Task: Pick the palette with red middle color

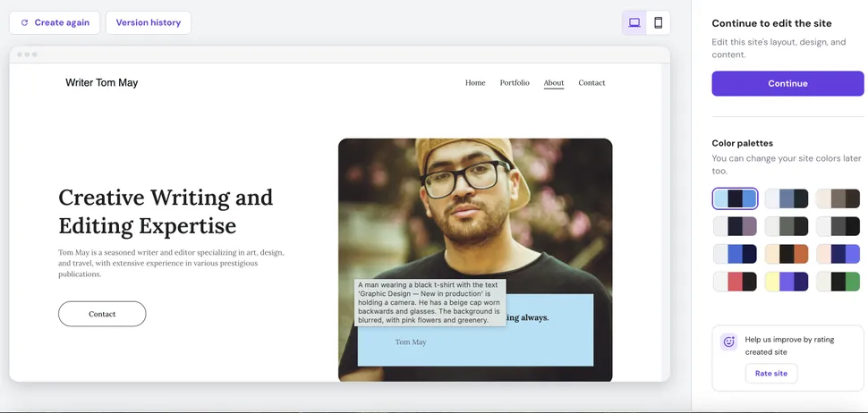Action: 735,282
